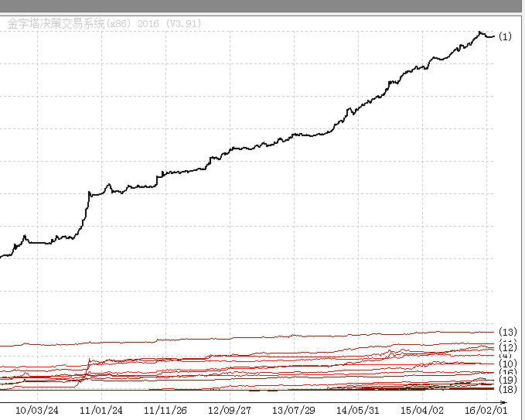Select the (18) curve label
Viewport: 525px width, 420px height.
click(508, 389)
